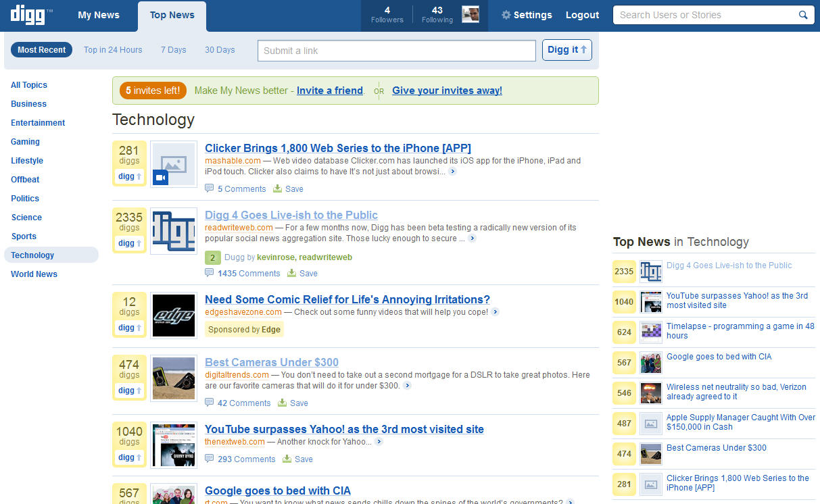
Task: Open the mashable.com source link
Action: tap(233, 161)
